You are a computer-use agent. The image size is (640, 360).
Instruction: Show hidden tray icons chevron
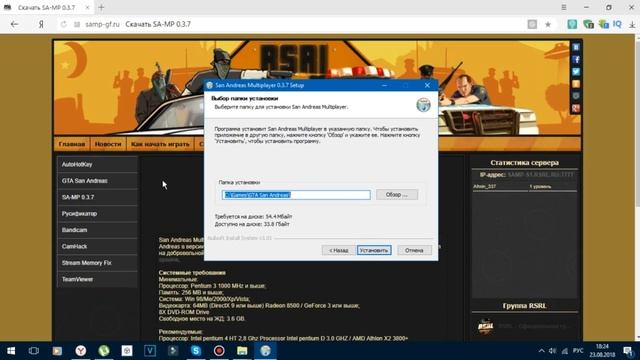(x=541, y=351)
